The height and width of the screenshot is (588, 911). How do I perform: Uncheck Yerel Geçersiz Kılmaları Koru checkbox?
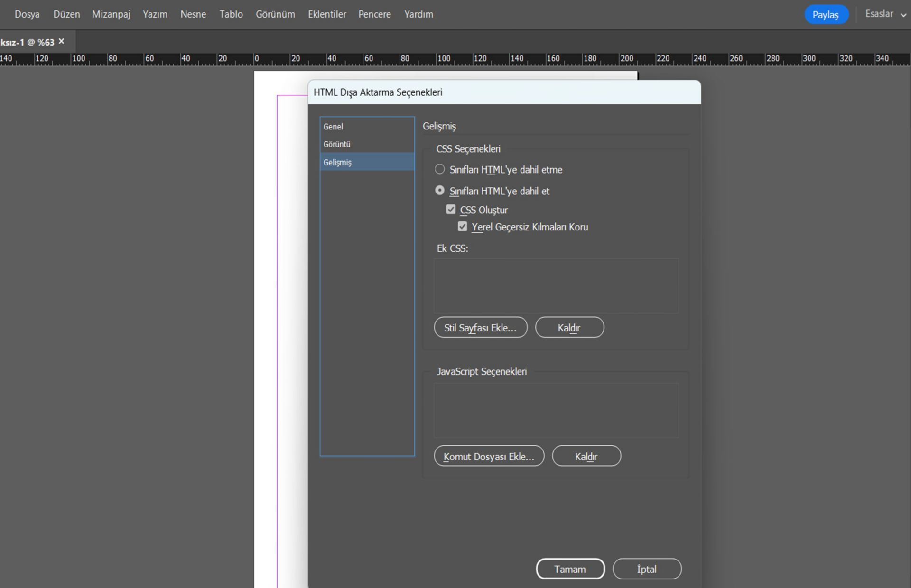tap(463, 227)
